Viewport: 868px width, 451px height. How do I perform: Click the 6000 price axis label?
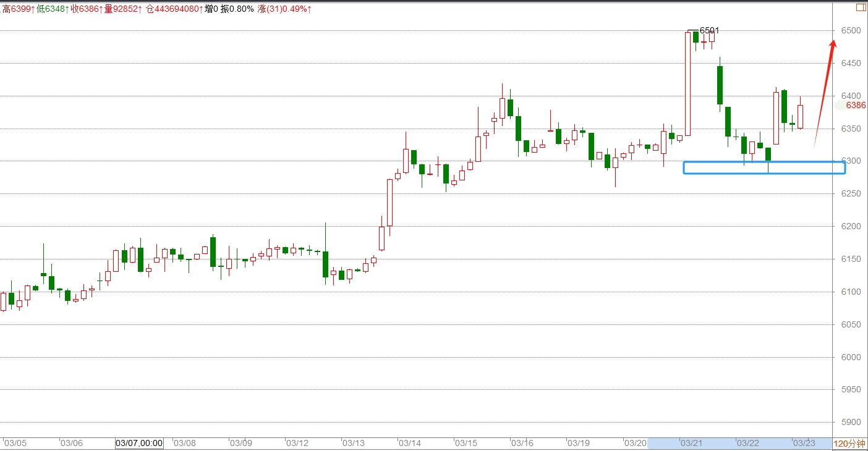tap(851, 357)
